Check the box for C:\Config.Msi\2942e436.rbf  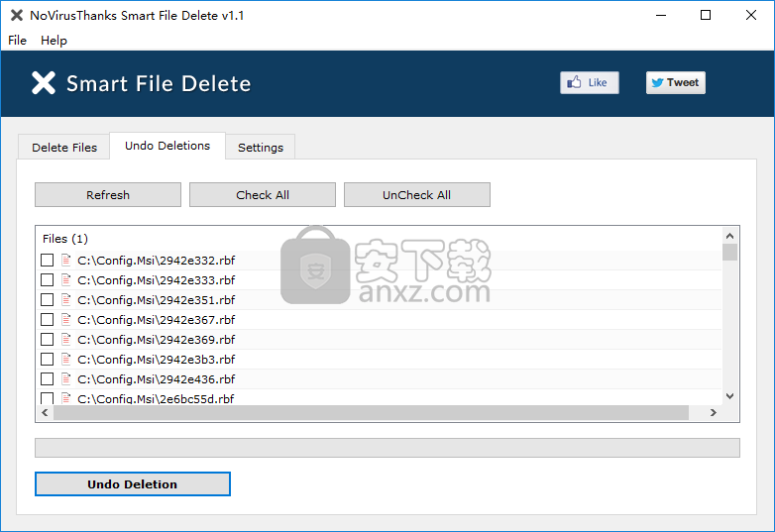[x=47, y=378]
